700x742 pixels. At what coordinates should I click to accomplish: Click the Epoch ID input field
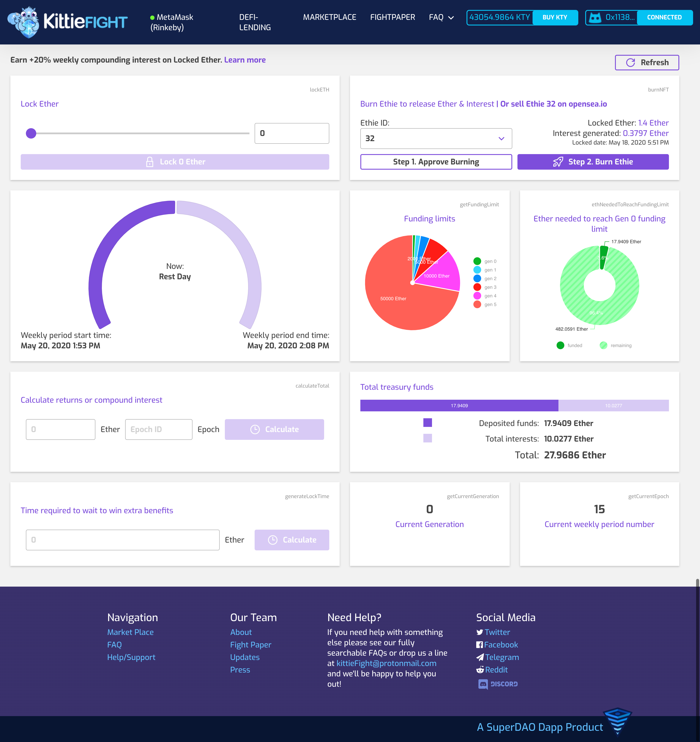click(x=159, y=429)
